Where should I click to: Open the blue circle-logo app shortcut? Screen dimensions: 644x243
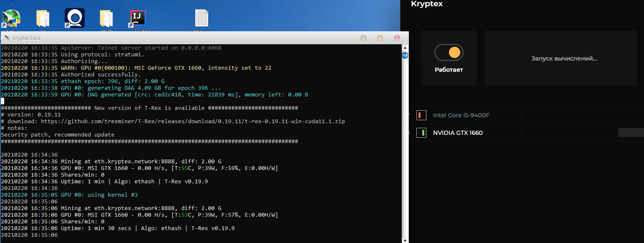(75, 18)
